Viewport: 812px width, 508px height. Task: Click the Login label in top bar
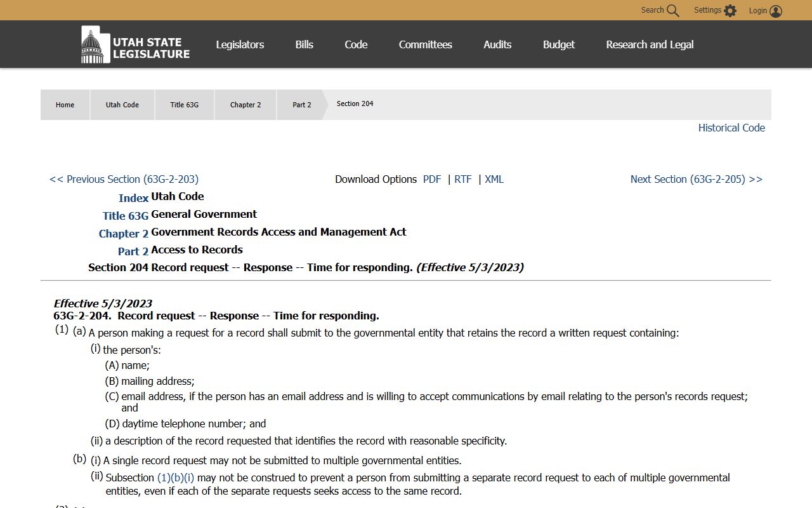tap(758, 11)
